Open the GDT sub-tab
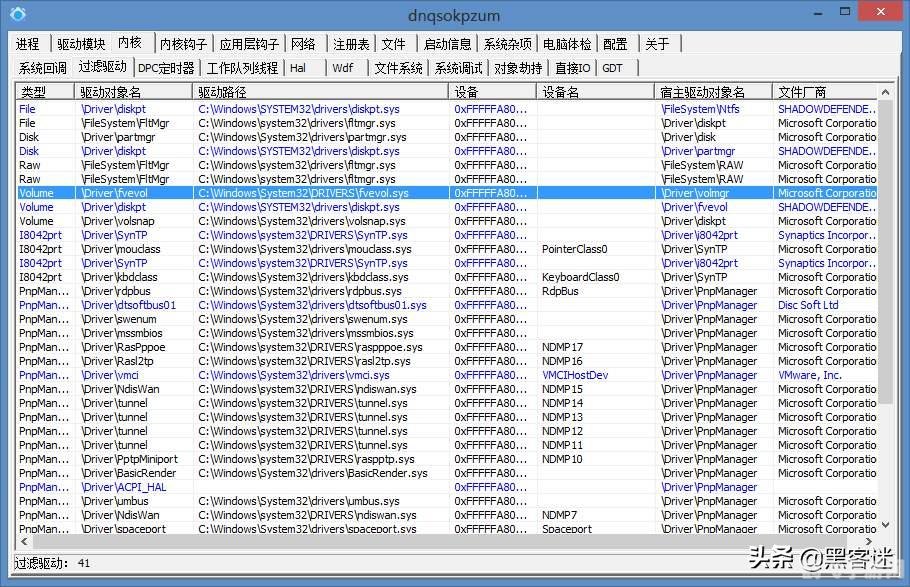 point(612,68)
